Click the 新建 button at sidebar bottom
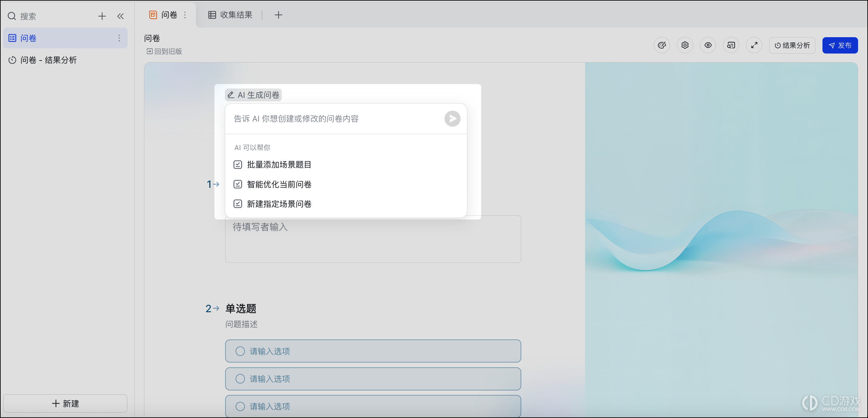Image resolution: width=868 pixels, height=418 pixels. [x=65, y=403]
